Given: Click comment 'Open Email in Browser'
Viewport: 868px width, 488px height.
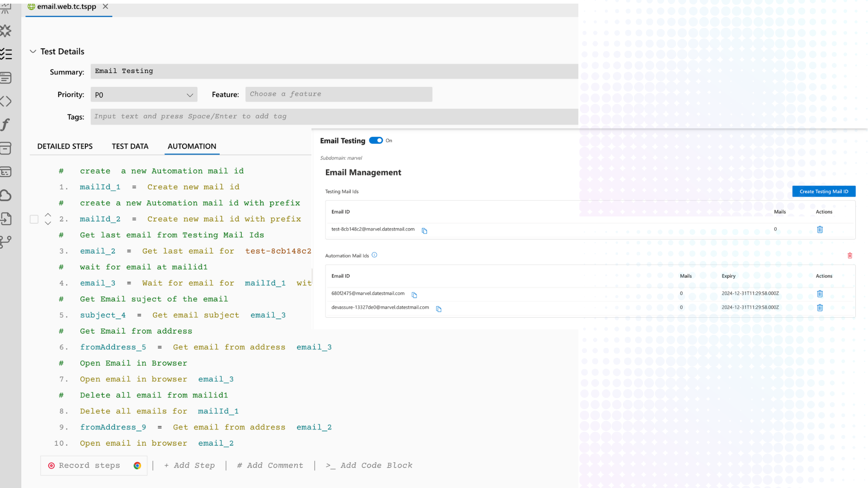Looking at the screenshot, I should click(x=133, y=364).
